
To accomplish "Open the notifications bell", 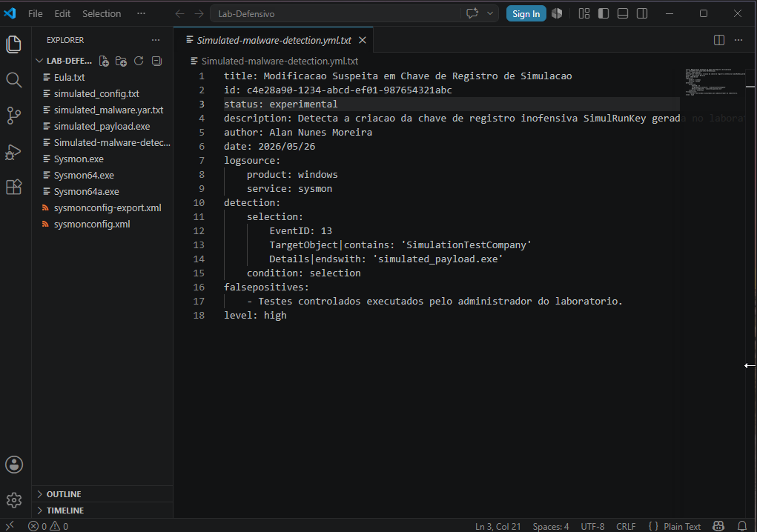I will coord(742,526).
